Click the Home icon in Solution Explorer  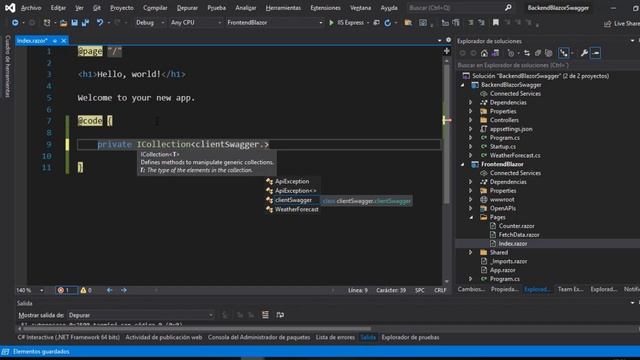pyautogui.click(x=484, y=53)
